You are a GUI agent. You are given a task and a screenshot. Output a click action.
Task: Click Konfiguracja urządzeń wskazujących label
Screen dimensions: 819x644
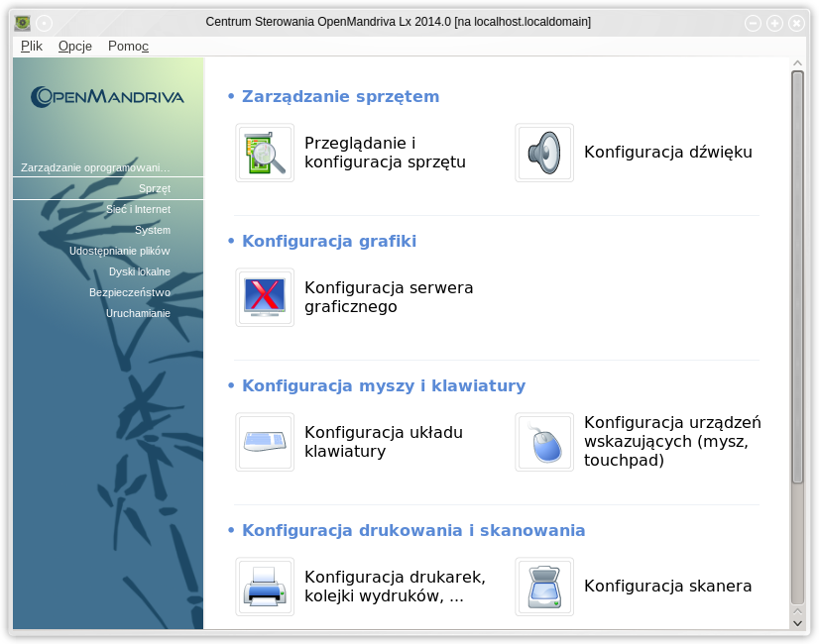672,441
